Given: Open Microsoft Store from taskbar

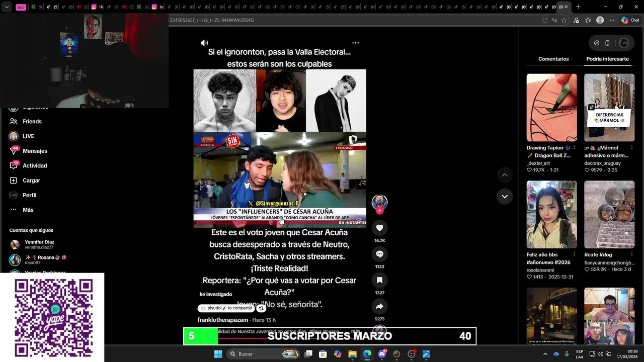Looking at the screenshot, I should point(323,354).
